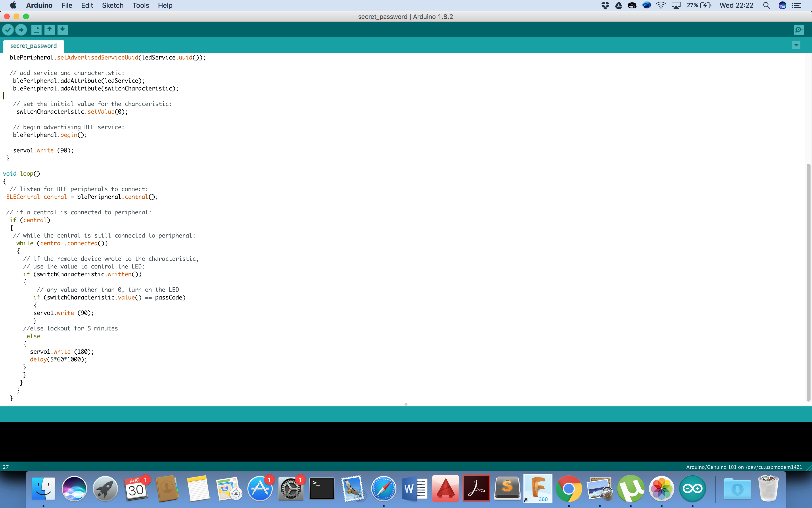Open the Help menu

pos(165,5)
